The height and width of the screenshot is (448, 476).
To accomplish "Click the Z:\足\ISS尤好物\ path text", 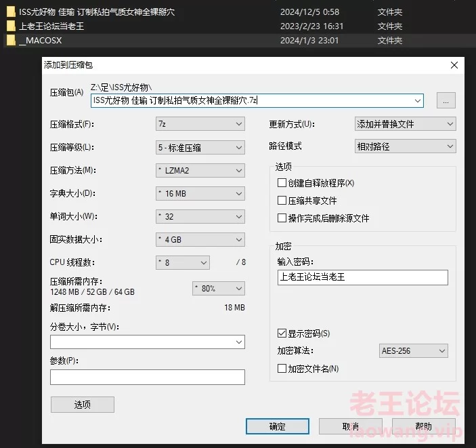I will tap(121, 87).
